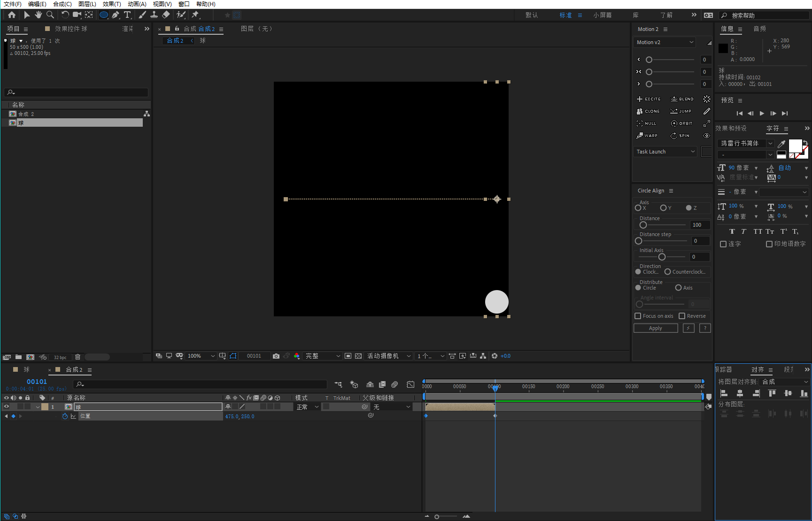The width and height of the screenshot is (812, 521).
Task: Click the WARP tool in Motion 2
Action: (647, 136)
